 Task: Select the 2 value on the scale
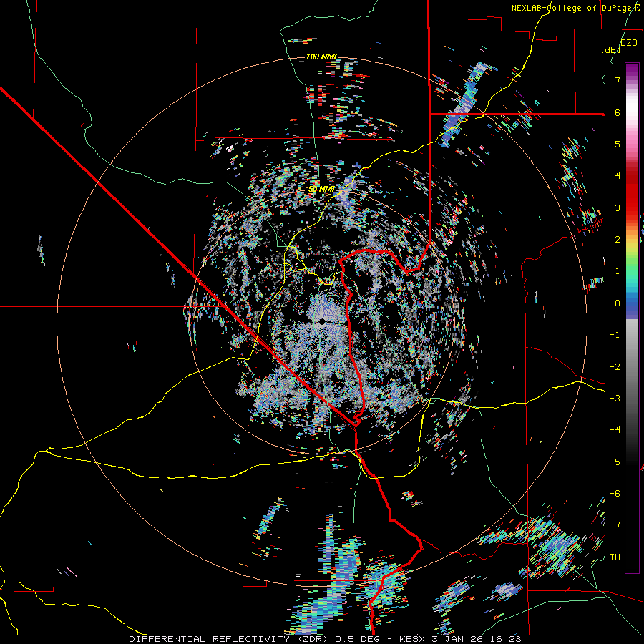618,240
